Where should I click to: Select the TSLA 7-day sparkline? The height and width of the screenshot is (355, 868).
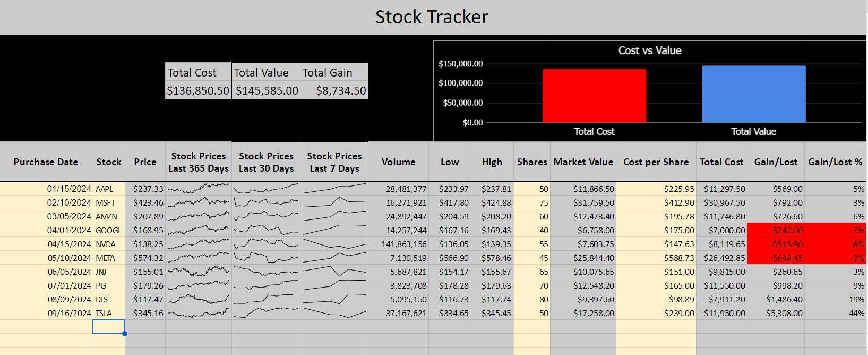click(334, 313)
